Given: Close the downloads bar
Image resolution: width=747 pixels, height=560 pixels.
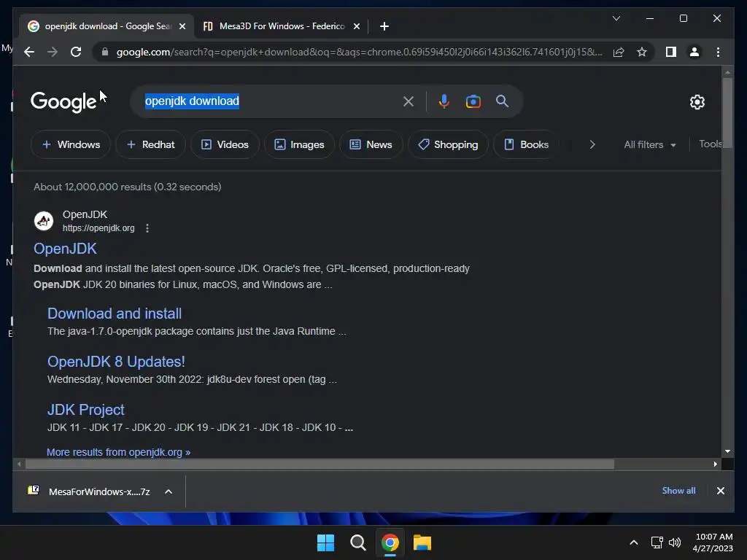Looking at the screenshot, I should [720, 491].
